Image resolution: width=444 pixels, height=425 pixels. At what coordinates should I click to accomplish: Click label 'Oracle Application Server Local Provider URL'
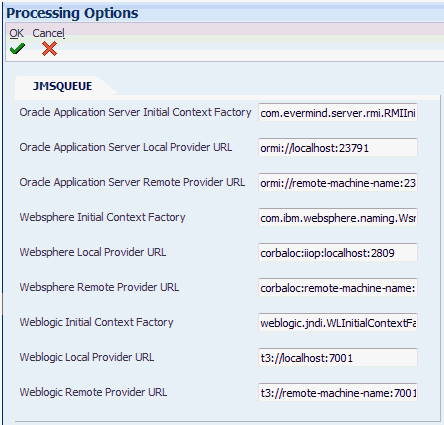point(126,147)
